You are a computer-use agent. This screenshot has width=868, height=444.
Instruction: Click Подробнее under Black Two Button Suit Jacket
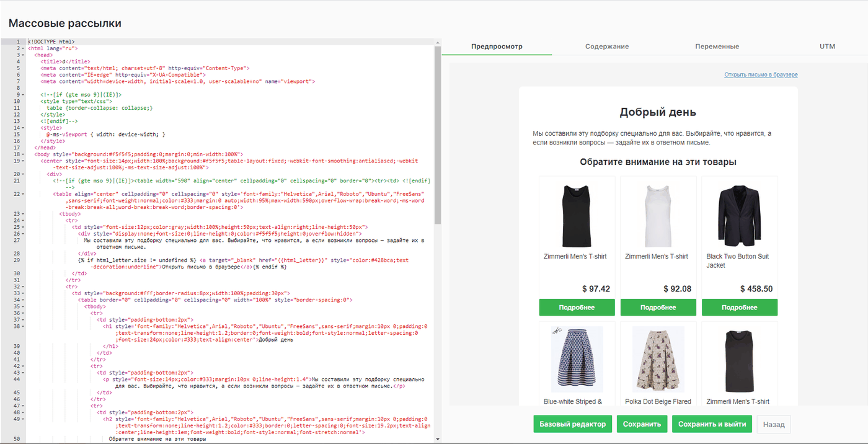740,308
